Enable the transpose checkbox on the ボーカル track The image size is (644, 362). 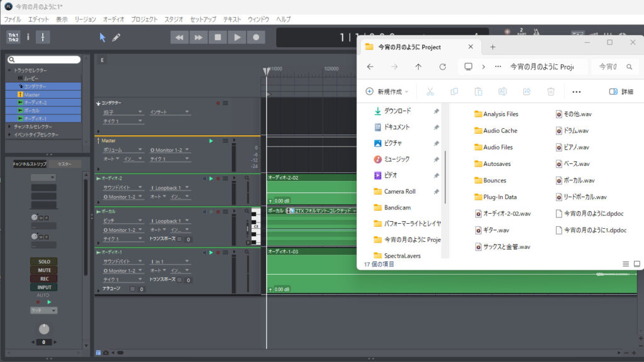point(179,239)
